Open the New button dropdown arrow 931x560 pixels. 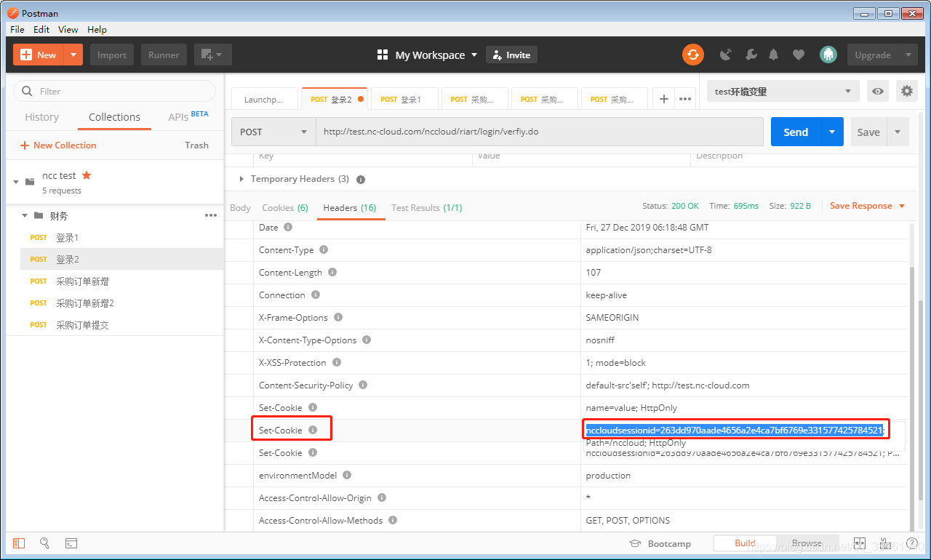[x=73, y=55]
